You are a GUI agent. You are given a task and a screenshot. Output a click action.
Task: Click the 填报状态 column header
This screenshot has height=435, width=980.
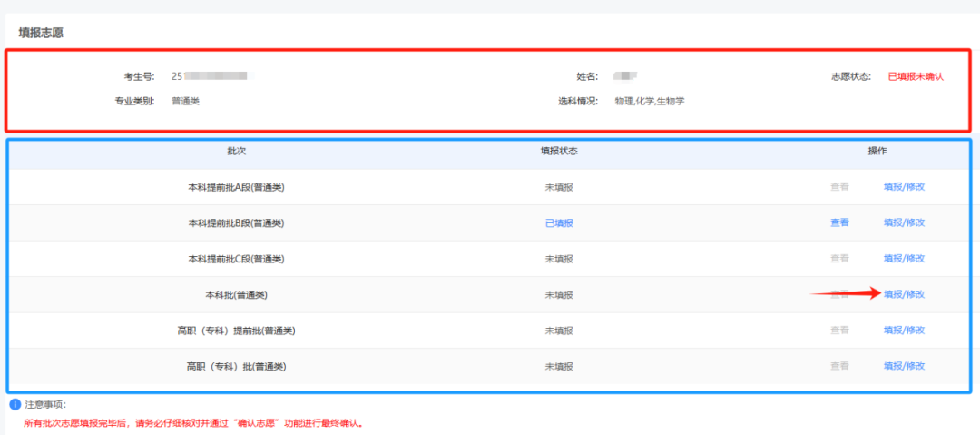558,151
